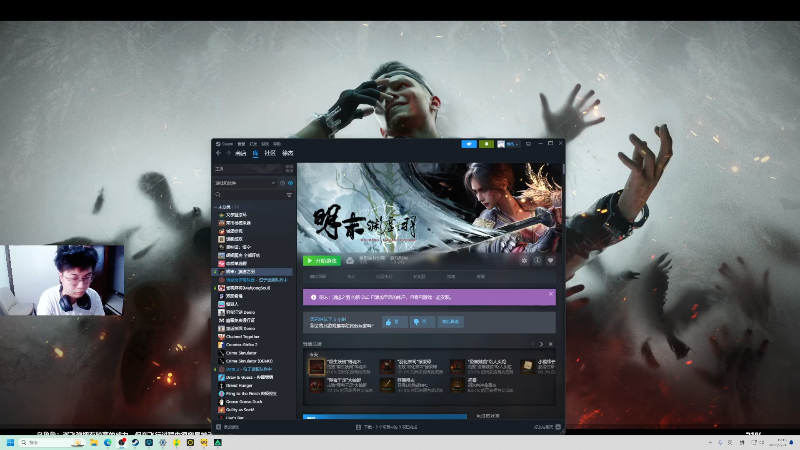The height and width of the screenshot is (450, 800).
Task: Collapse the Uncategorized games group
Action: tap(225, 207)
